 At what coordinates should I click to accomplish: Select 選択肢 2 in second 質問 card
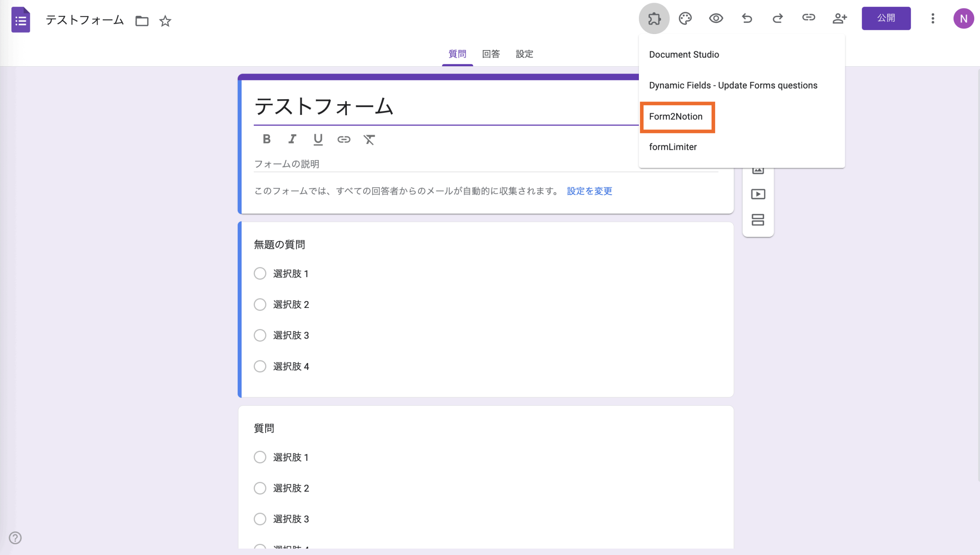(260, 488)
